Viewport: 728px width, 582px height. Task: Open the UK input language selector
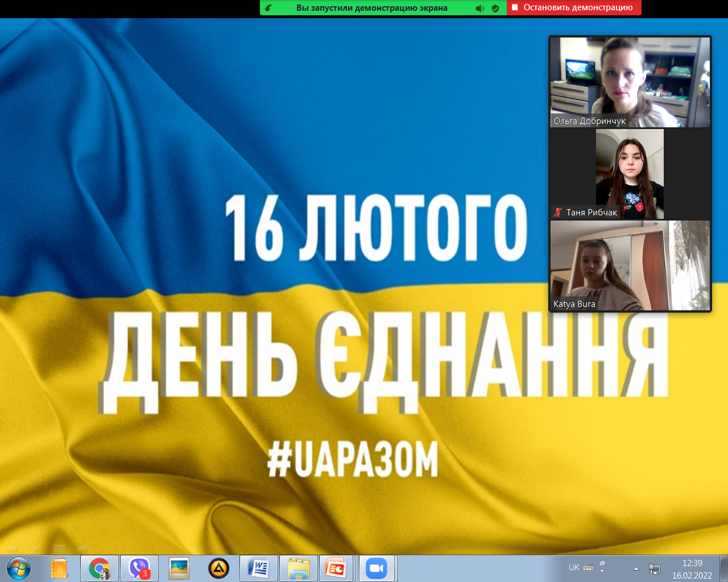tap(574, 567)
